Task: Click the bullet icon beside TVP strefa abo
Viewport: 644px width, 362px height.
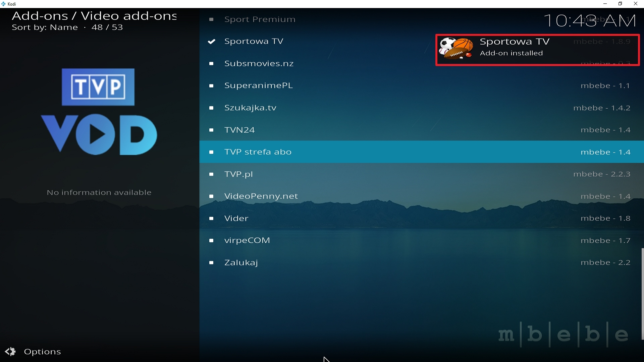Action: coord(211,152)
